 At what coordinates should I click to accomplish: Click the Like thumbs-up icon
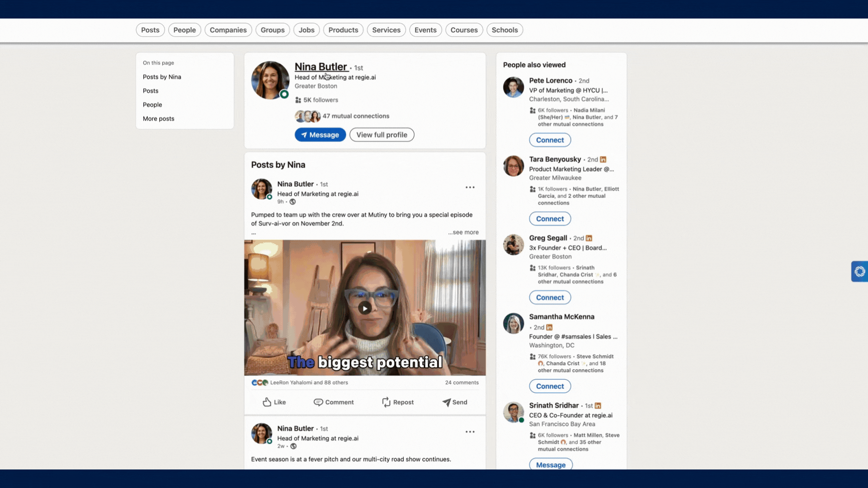[x=267, y=402]
